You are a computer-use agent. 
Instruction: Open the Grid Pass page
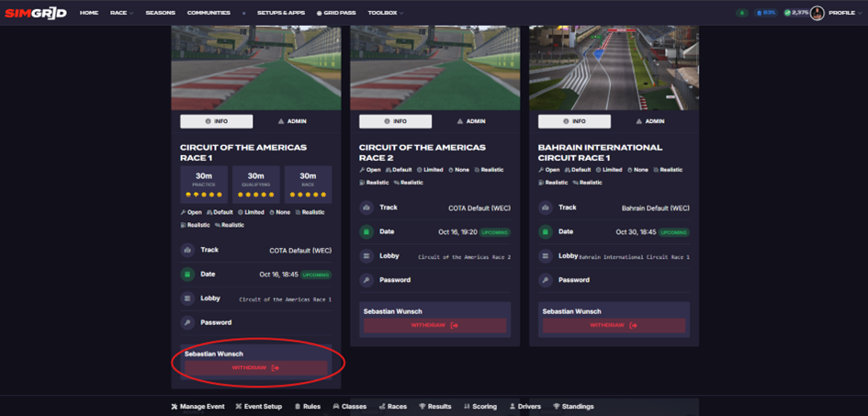(336, 13)
